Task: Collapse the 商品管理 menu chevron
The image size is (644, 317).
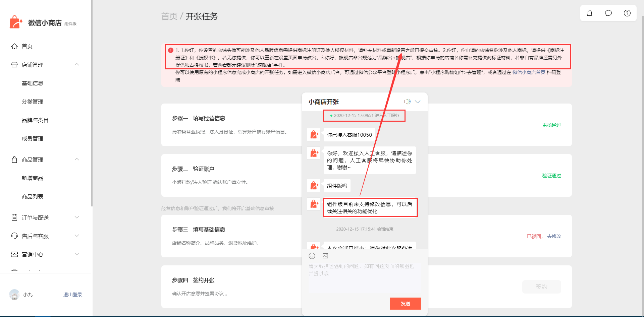Action: pyautogui.click(x=77, y=159)
